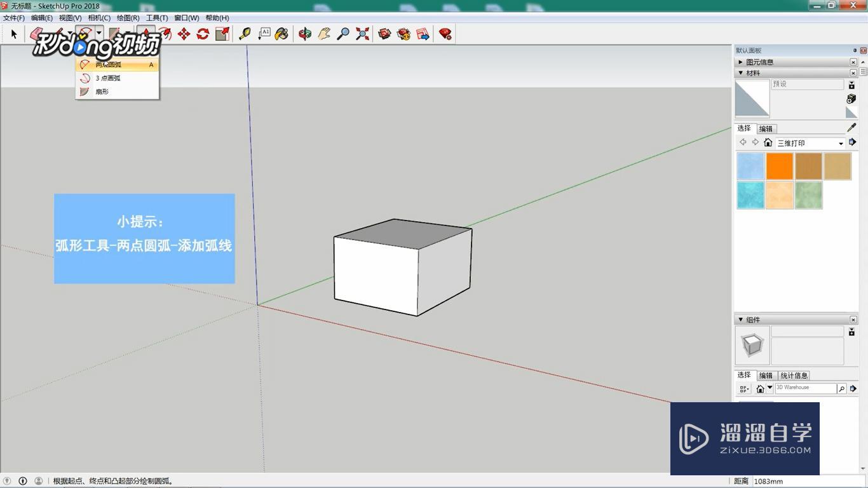868x488 pixels.
Task: Select the Rotate tool
Action: pyautogui.click(x=203, y=34)
